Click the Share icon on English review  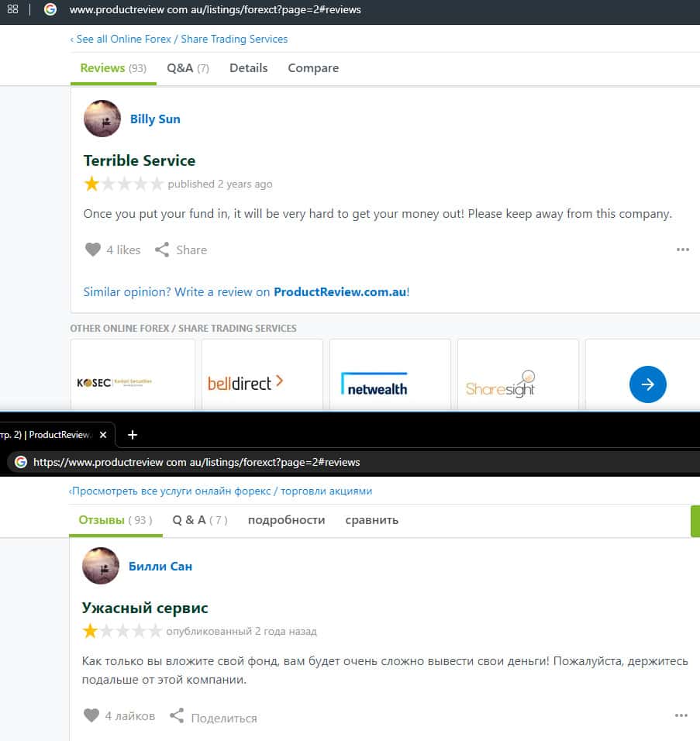162,250
